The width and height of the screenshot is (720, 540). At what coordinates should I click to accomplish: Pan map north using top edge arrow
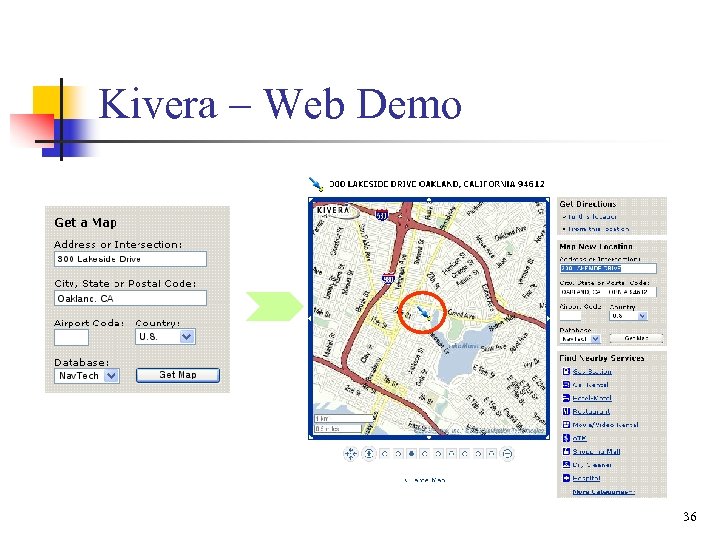[429, 200]
